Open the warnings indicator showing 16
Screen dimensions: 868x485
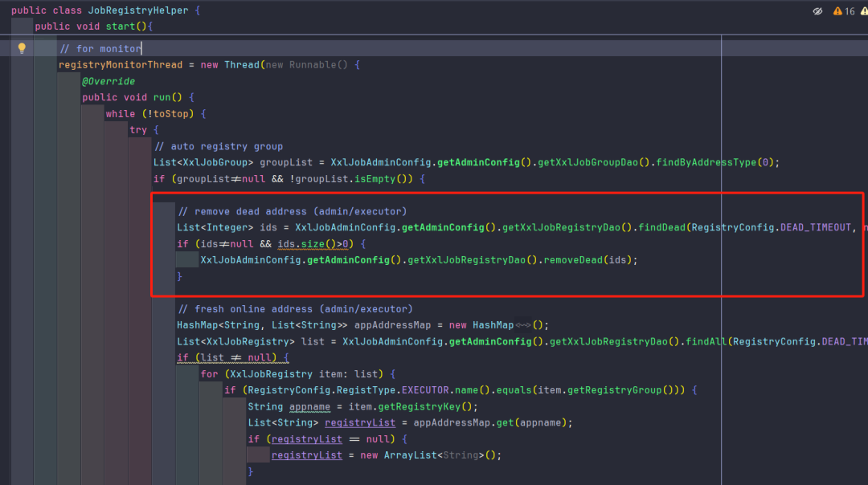(844, 11)
